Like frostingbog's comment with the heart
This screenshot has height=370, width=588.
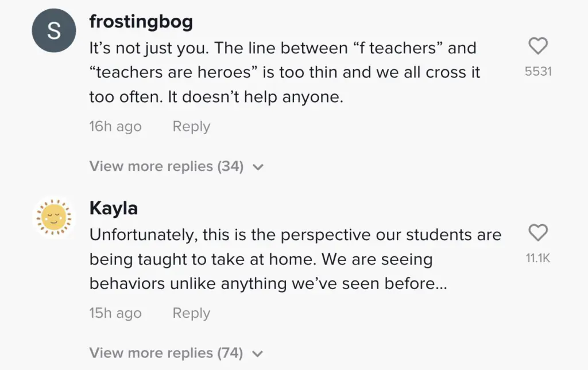click(537, 46)
